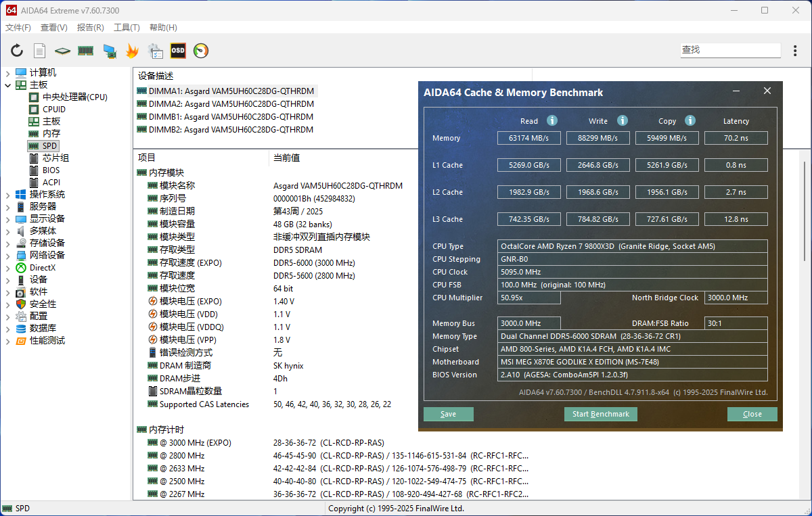Launch the flame stability test icon
Screen dimensions: 812x516
point(132,51)
